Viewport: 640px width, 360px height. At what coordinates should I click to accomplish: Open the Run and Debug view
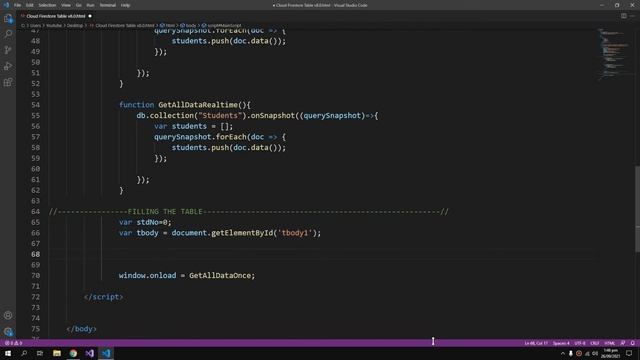(x=8, y=66)
